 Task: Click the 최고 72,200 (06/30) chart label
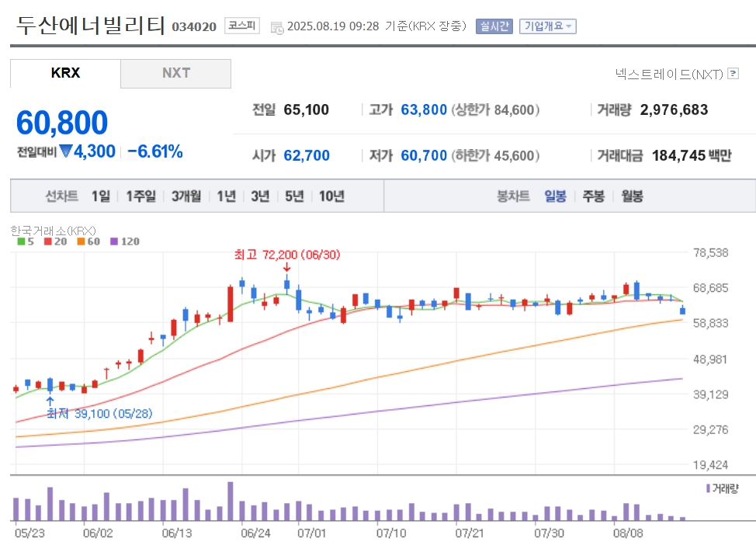pyautogui.click(x=287, y=255)
